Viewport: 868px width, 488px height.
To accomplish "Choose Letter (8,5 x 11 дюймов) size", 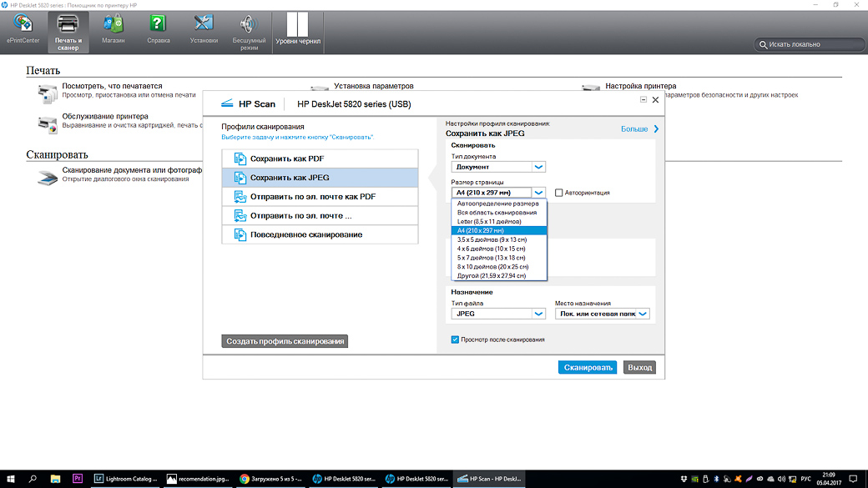I will [x=499, y=221].
